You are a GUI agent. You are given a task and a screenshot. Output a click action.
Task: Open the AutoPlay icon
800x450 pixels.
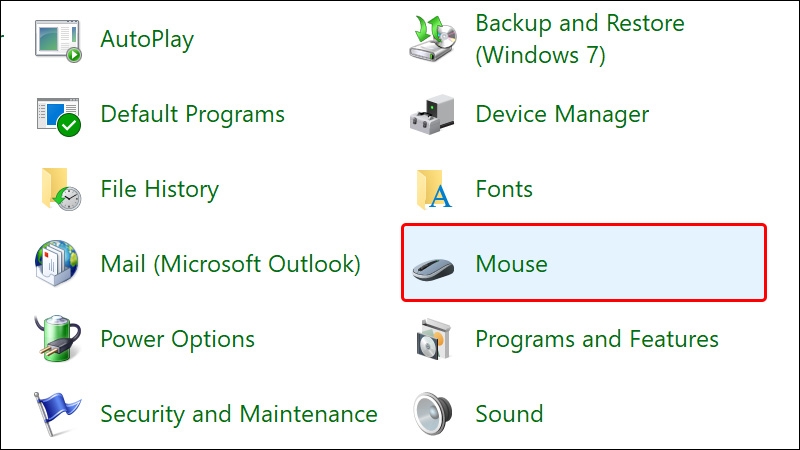pos(58,41)
